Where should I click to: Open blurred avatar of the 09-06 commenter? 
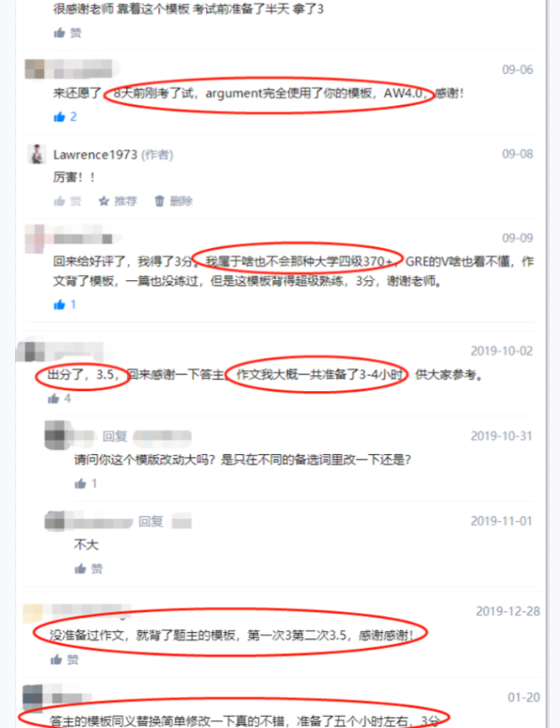point(34,69)
